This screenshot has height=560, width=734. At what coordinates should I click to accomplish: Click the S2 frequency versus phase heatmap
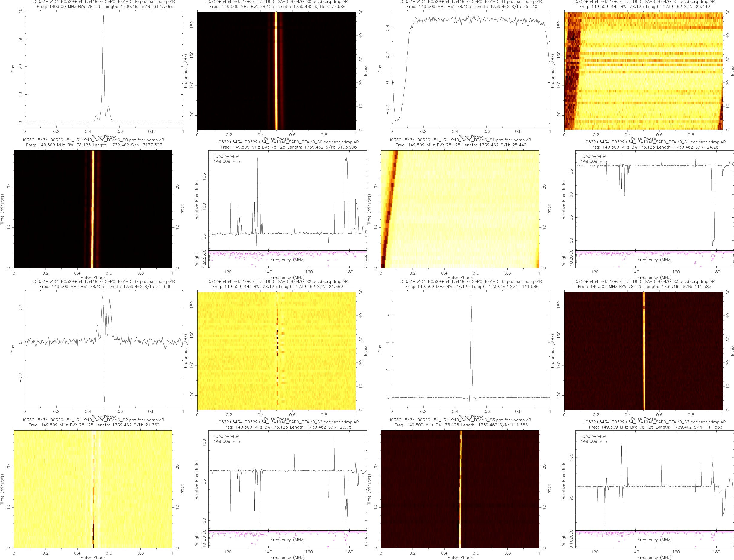pos(276,351)
